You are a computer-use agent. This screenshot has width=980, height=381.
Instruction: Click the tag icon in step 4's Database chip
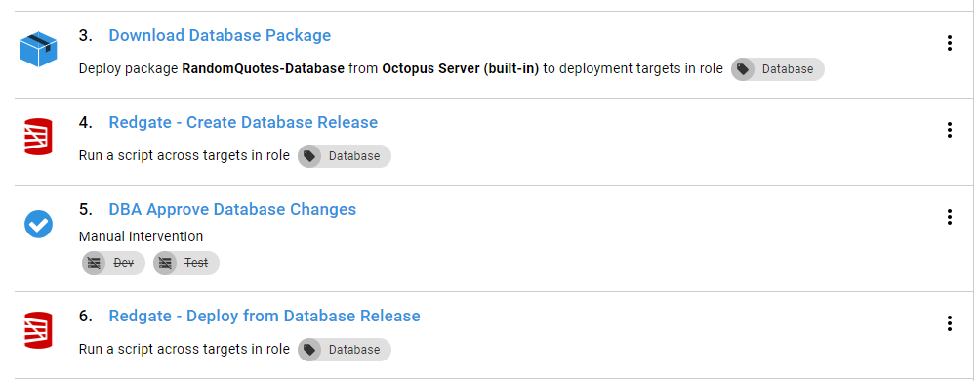point(309,156)
